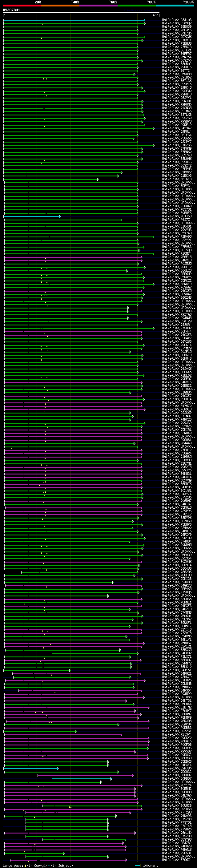Click the orange ~40% identity legend segment
197x868 pixels.
pos(61,6)
